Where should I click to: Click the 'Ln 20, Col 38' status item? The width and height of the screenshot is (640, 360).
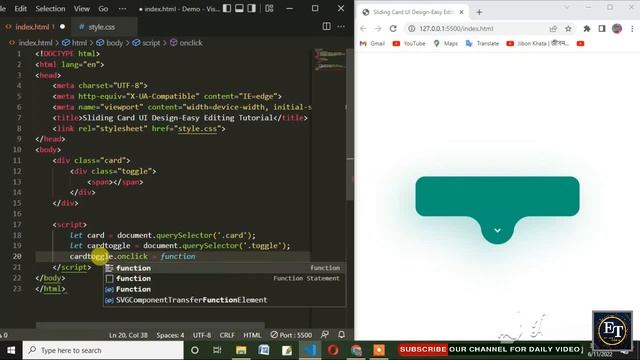[x=128, y=335]
